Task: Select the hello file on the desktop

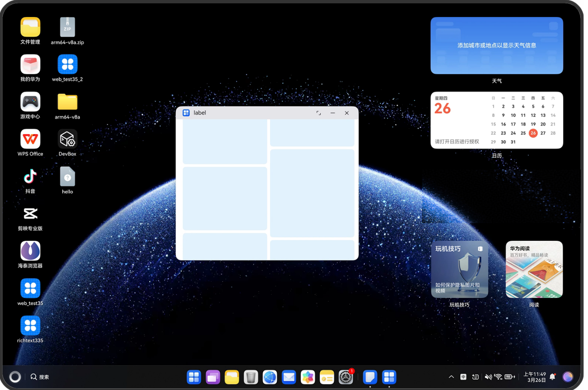Action: (x=67, y=176)
